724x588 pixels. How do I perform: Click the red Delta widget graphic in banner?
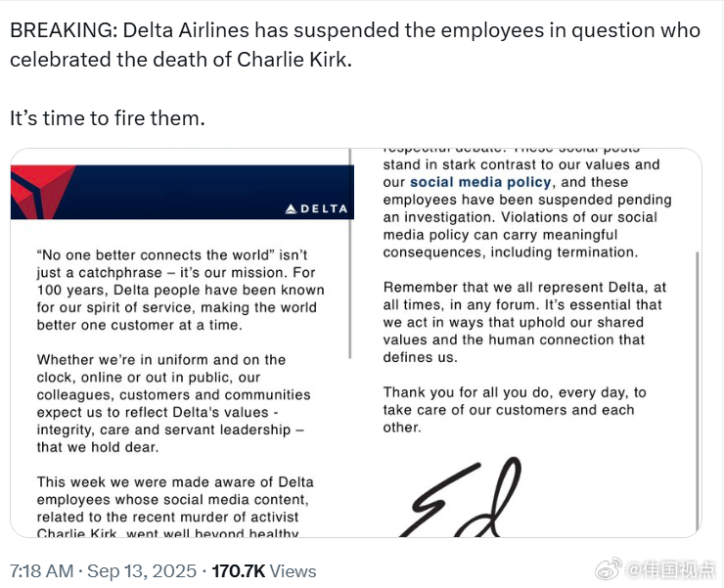[x=42, y=192]
